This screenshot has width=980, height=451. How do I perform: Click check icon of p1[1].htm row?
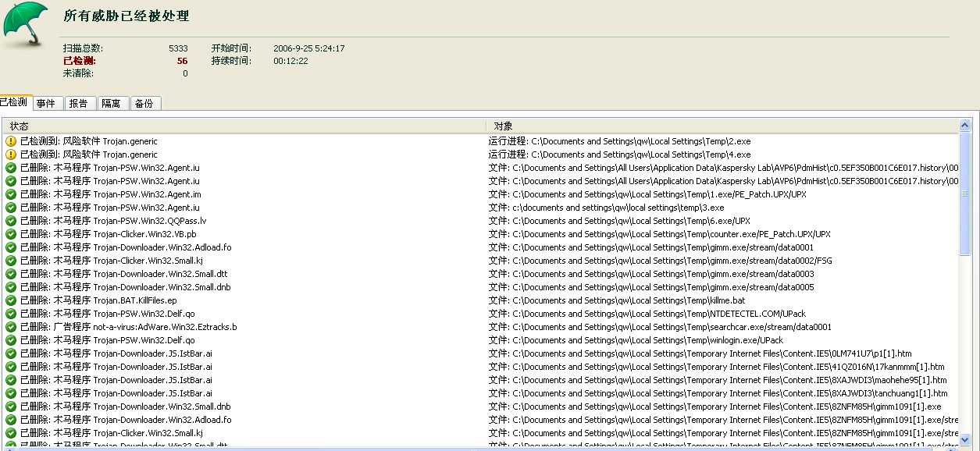[11, 353]
